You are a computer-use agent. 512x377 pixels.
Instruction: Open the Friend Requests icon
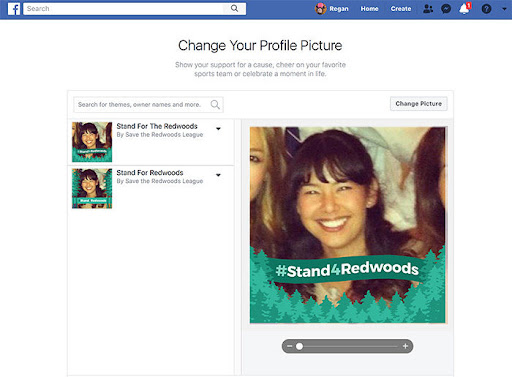pyautogui.click(x=428, y=9)
